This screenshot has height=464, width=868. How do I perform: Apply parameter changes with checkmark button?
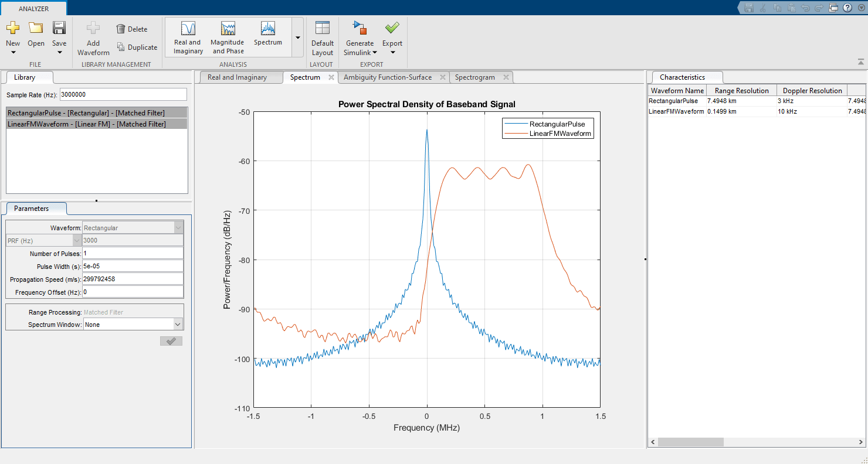coord(171,340)
